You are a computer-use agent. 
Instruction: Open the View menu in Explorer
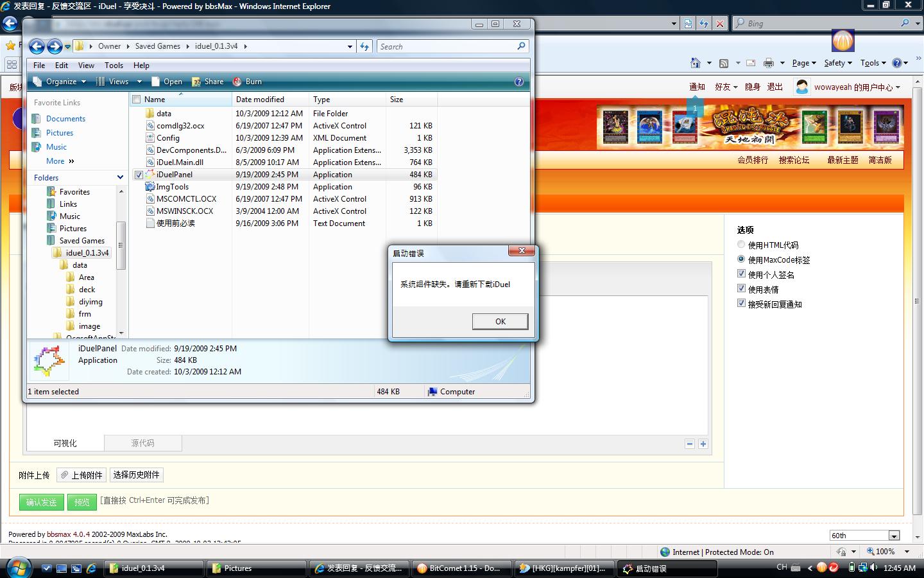click(86, 65)
